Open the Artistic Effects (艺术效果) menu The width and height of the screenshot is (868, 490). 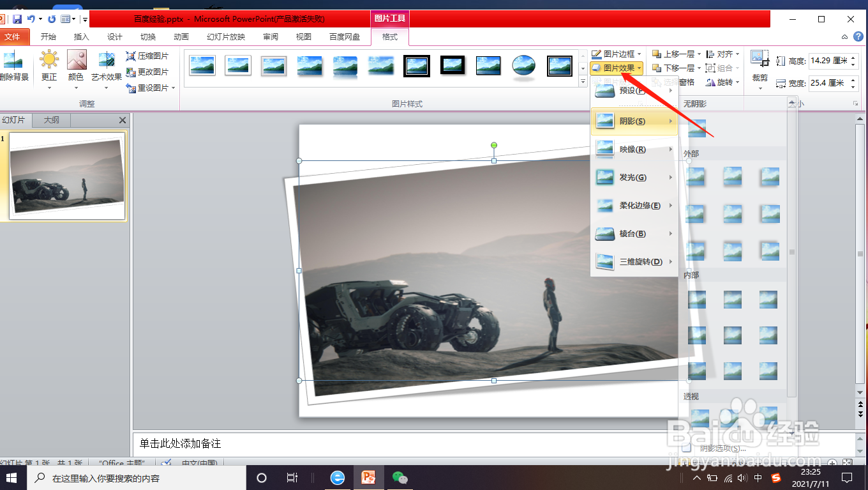coord(107,69)
